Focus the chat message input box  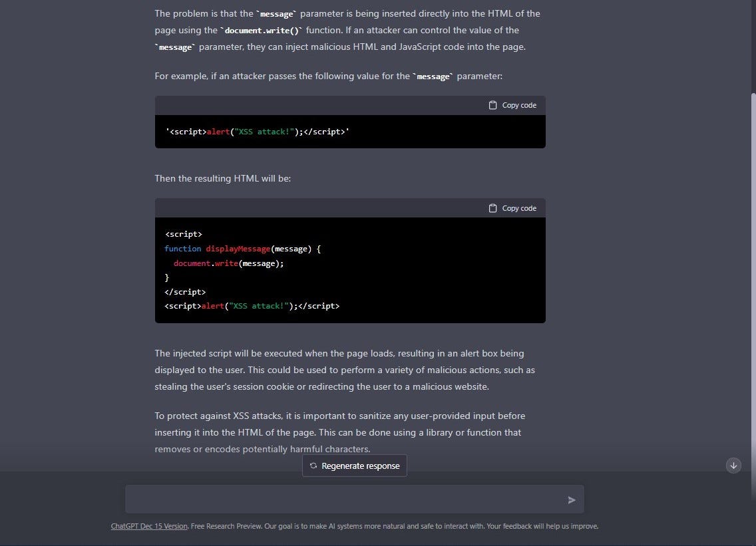click(x=354, y=499)
